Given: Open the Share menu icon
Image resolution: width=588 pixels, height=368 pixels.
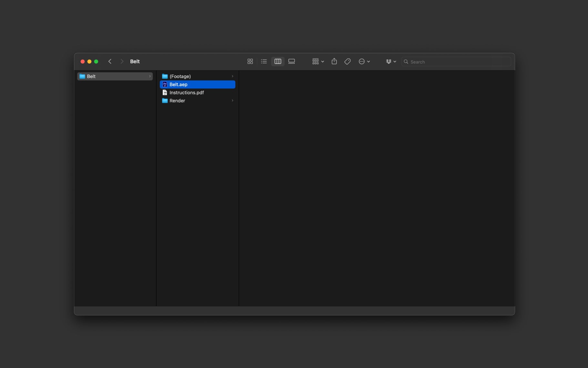Looking at the screenshot, I should click(x=334, y=61).
